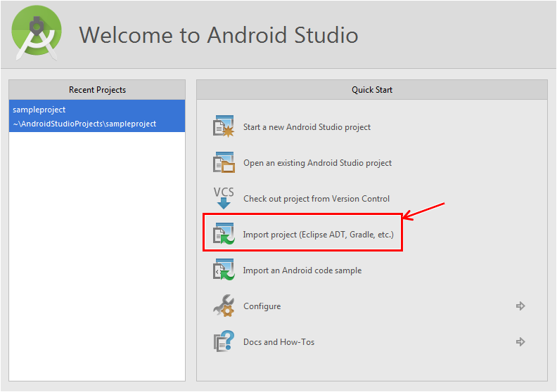Image resolution: width=557 pixels, height=392 pixels.
Task: Choose "Import project (Eclipse ADT, Gradle, etc.)"
Action: (318, 235)
